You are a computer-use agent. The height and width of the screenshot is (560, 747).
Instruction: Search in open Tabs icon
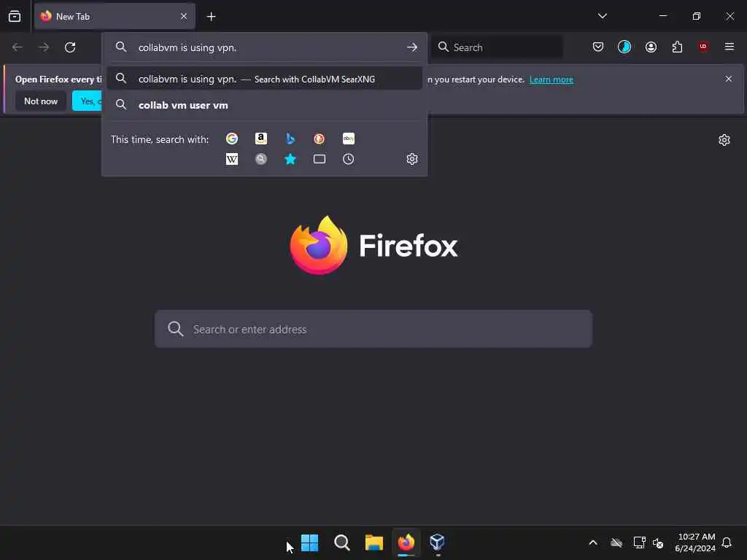pyautogui.click(x=320, y=159)
